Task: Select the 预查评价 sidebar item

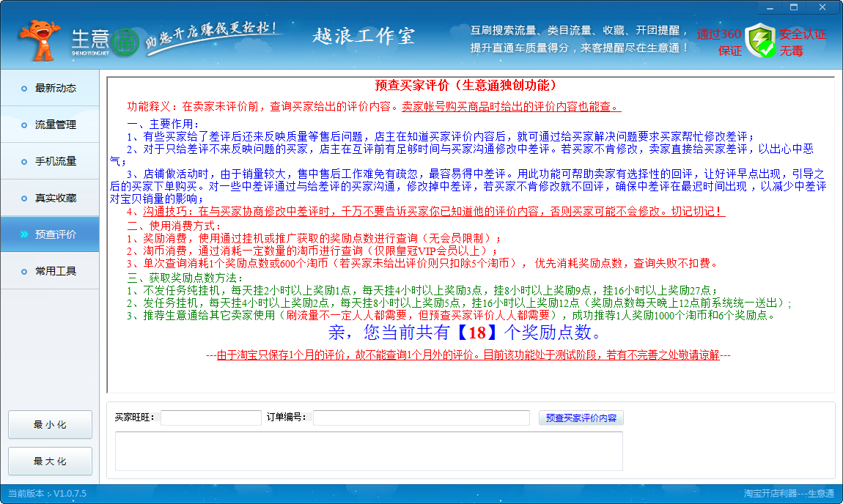Action: pyautogui.click(x=50, y=234)
